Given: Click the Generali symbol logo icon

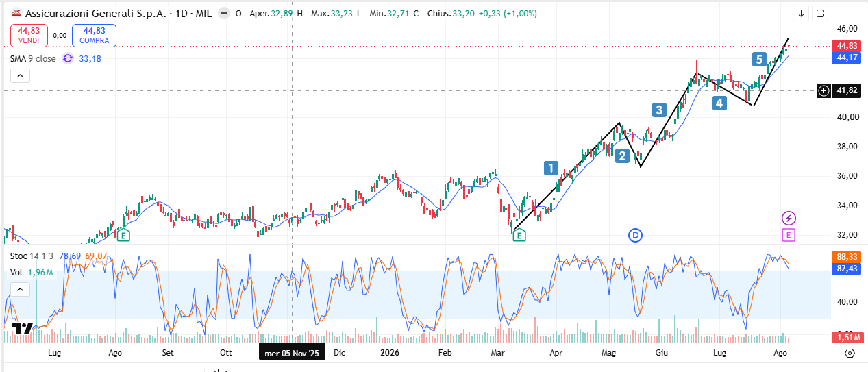Looking at the screenshot, I should (16, 13).
